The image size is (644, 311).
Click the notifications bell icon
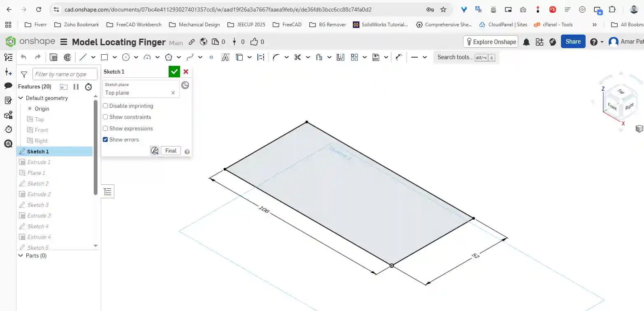(x=526, y=42)
